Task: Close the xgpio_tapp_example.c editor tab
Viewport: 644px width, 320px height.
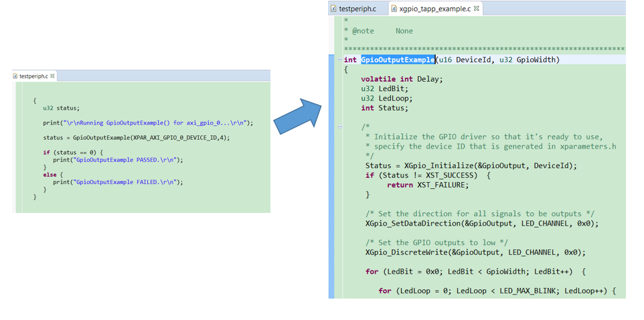Action: pos(477,8)
